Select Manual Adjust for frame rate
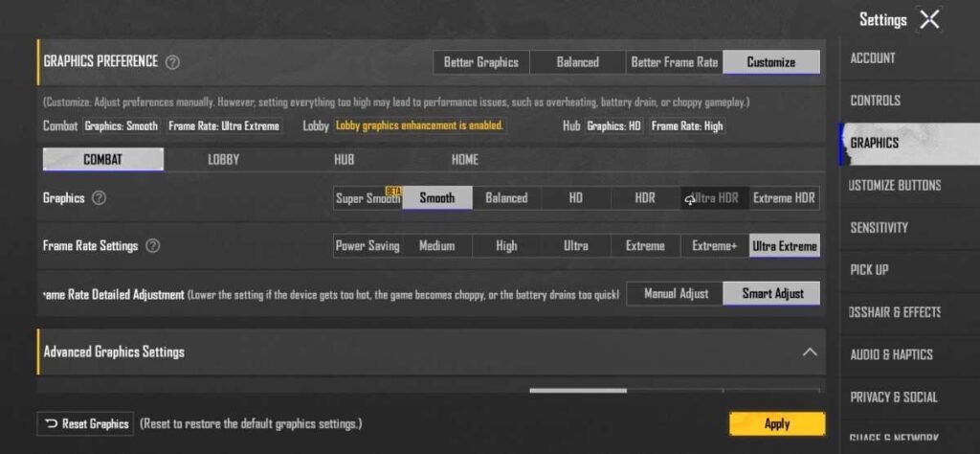980x454 pixels. (677, 293)
